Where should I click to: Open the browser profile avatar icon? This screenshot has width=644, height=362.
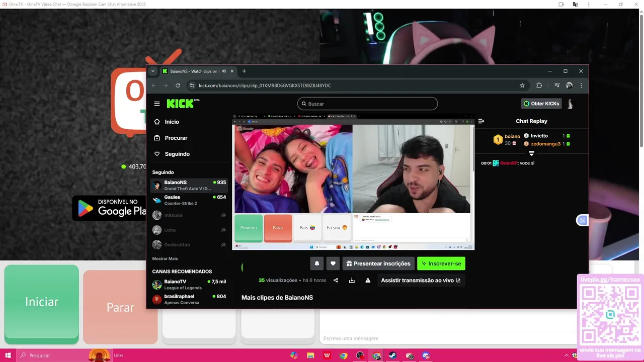point(569,85)
